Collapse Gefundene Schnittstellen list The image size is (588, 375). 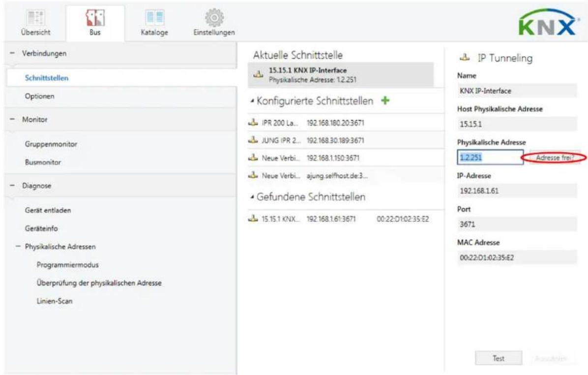coord(252,197)
